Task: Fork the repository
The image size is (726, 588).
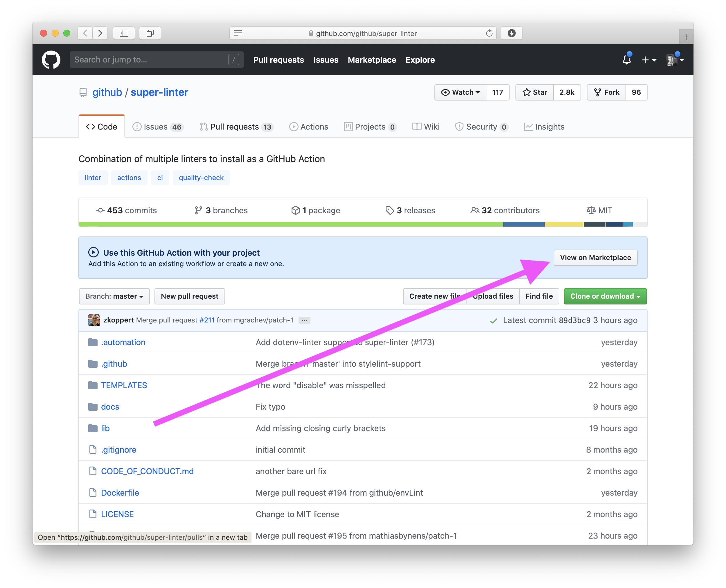Action: pyautogui.click(x=606, y=92)
